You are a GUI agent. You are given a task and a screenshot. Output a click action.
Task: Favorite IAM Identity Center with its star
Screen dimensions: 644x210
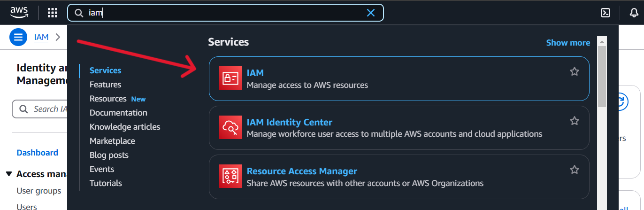(x=575, y=121)
